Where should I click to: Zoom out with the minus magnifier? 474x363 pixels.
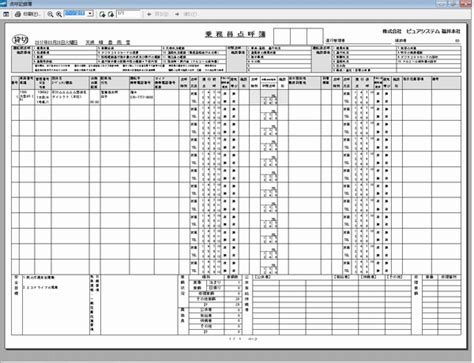[x=50, y=14]
